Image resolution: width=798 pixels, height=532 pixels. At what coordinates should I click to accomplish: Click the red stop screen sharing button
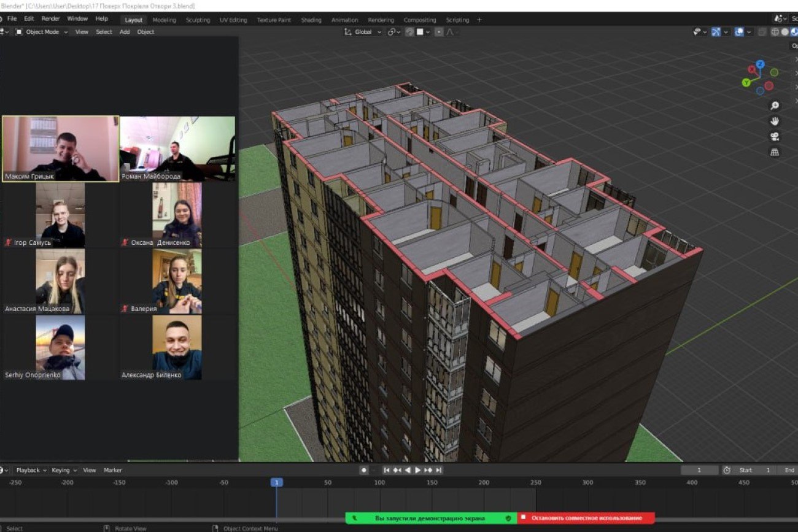click(586, 518)
